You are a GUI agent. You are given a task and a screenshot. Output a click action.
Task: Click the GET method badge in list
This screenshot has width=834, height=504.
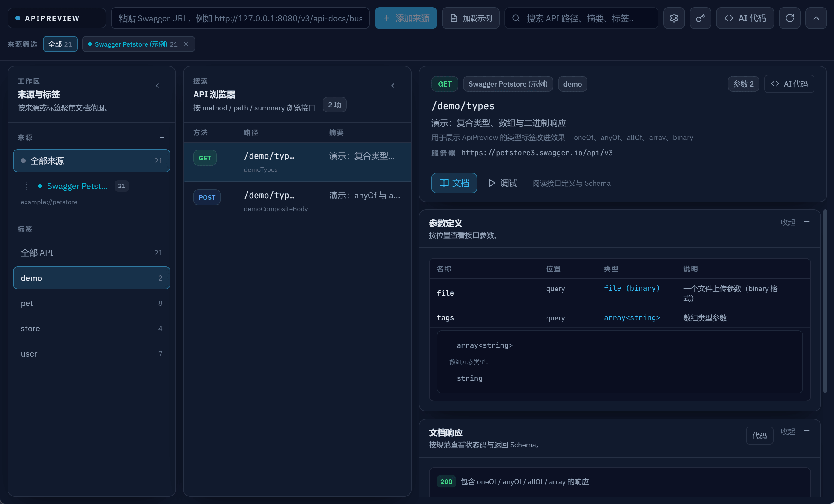(205, 158)
